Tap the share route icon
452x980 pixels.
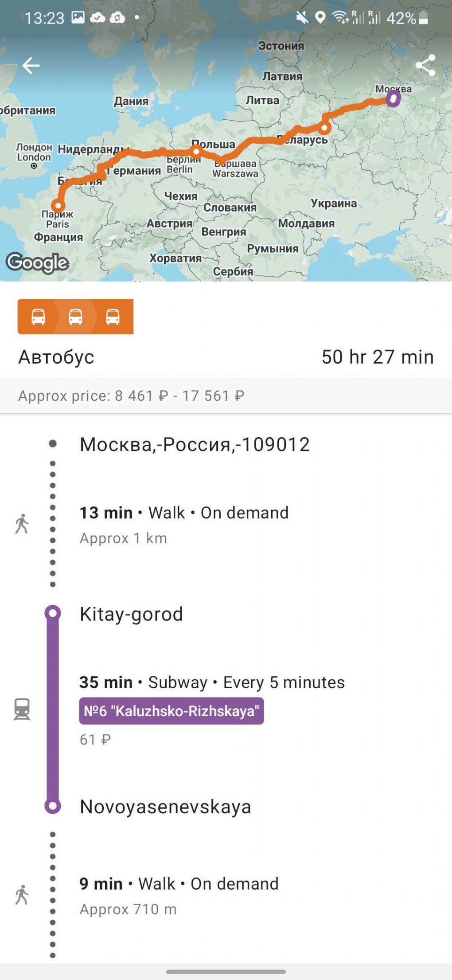click(x=425, y=66)
